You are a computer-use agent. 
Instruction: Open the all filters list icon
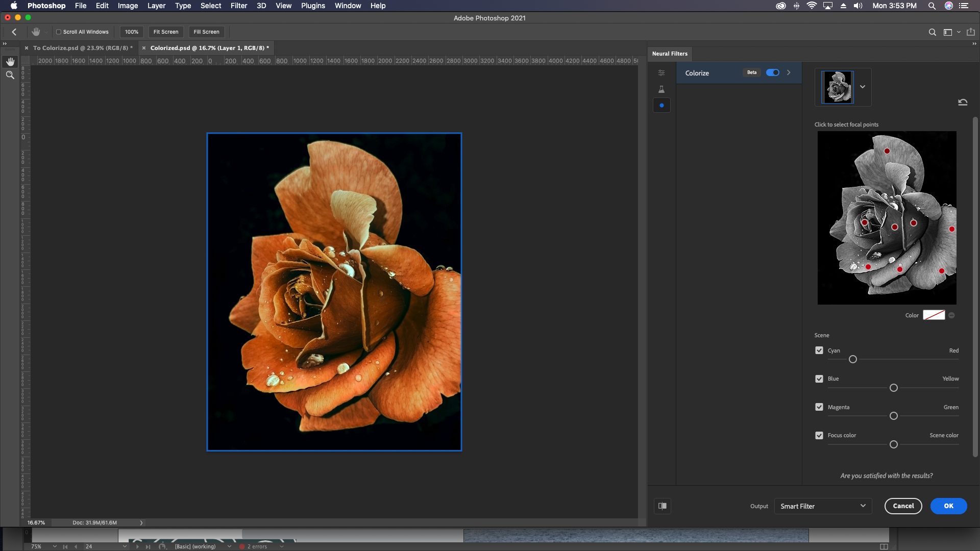point(661,73)
